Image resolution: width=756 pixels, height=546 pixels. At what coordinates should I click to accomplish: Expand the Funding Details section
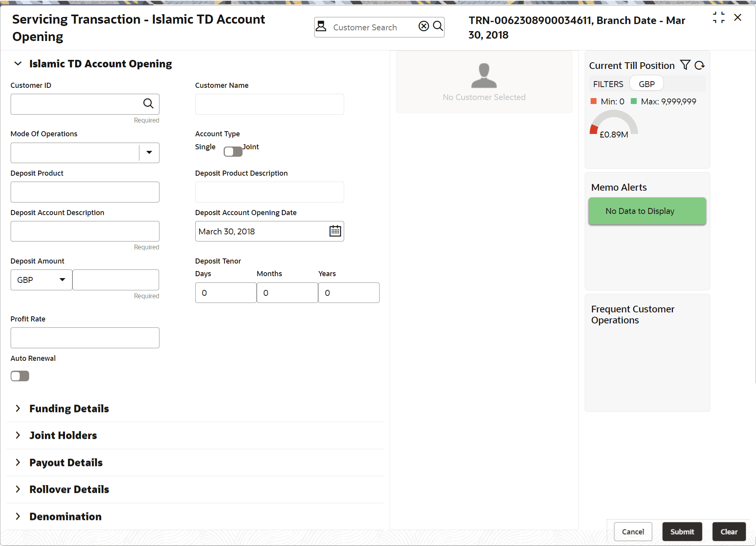tap(18, 409)
